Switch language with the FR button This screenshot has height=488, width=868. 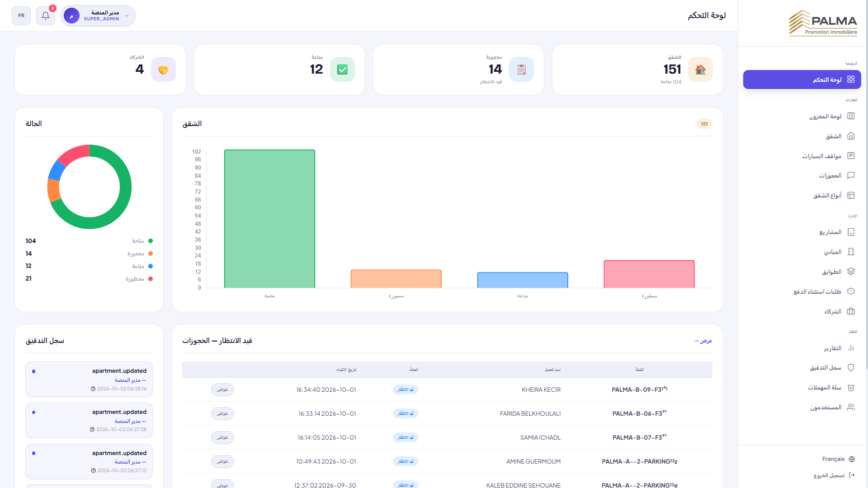pos(21,16)
